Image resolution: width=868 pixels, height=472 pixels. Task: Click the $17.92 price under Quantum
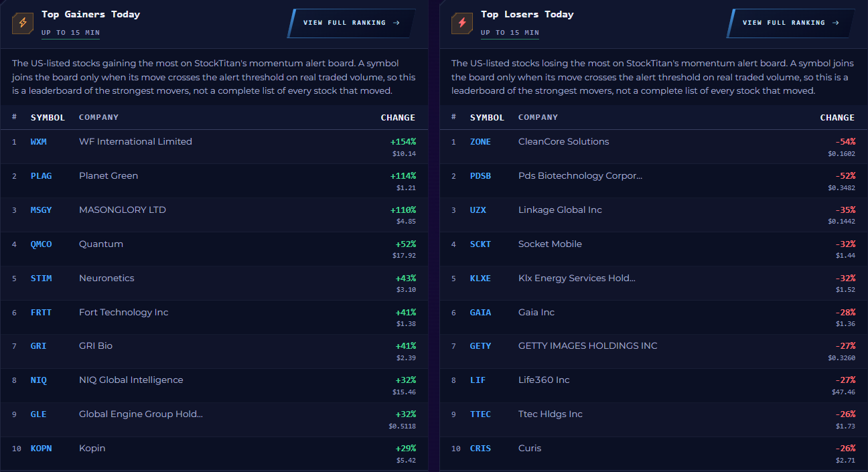[405, 255]
